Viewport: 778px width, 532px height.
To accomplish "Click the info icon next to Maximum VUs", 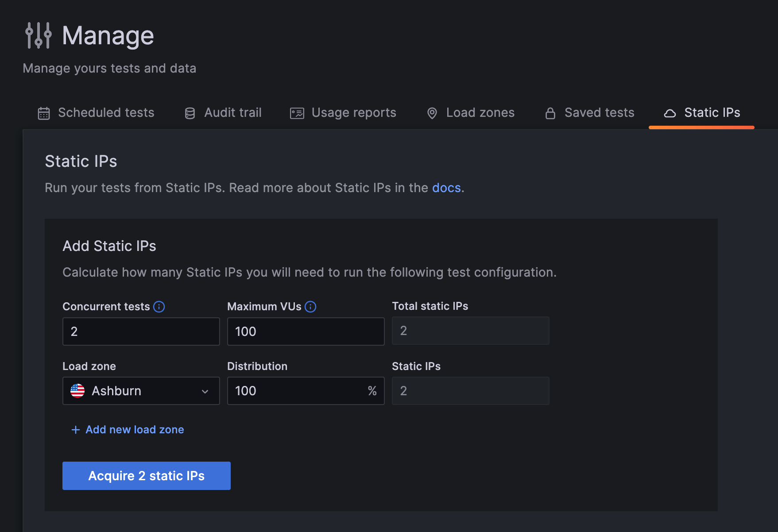I will point(311,306).
